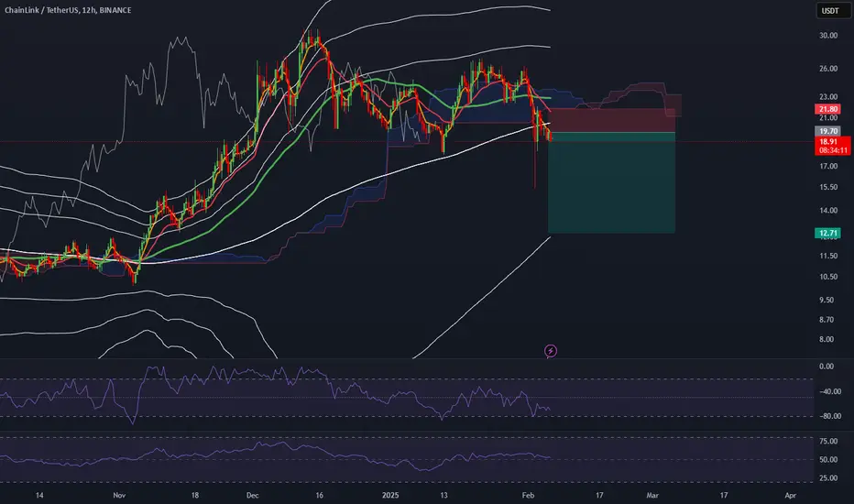The height and width of the screenshot is (504, 854).
Task: Click the 30.00 price axis tick
Action: pyautogui.click(x=828, y=36)
